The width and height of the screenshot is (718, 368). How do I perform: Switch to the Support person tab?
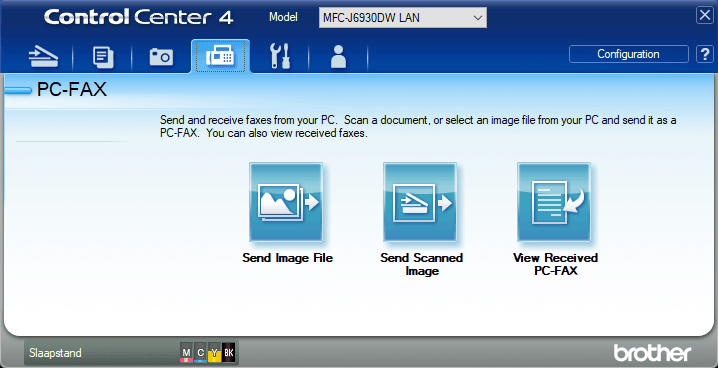click(338, 57)
